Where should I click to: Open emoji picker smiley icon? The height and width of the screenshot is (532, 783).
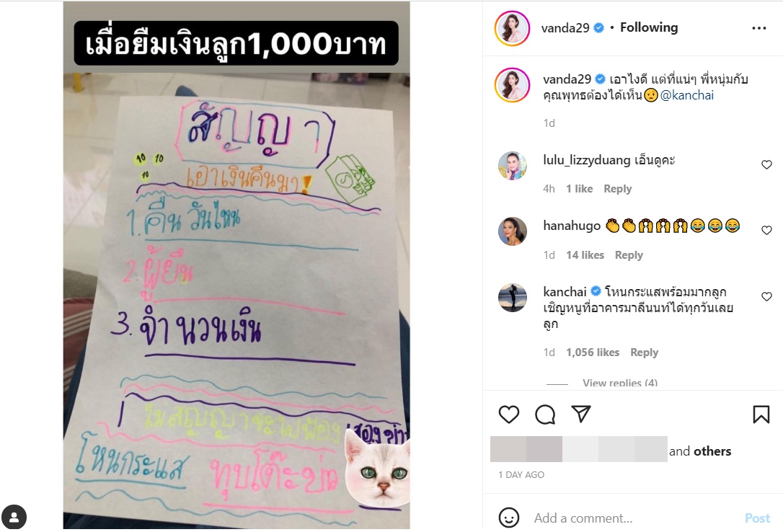(509, 518)
